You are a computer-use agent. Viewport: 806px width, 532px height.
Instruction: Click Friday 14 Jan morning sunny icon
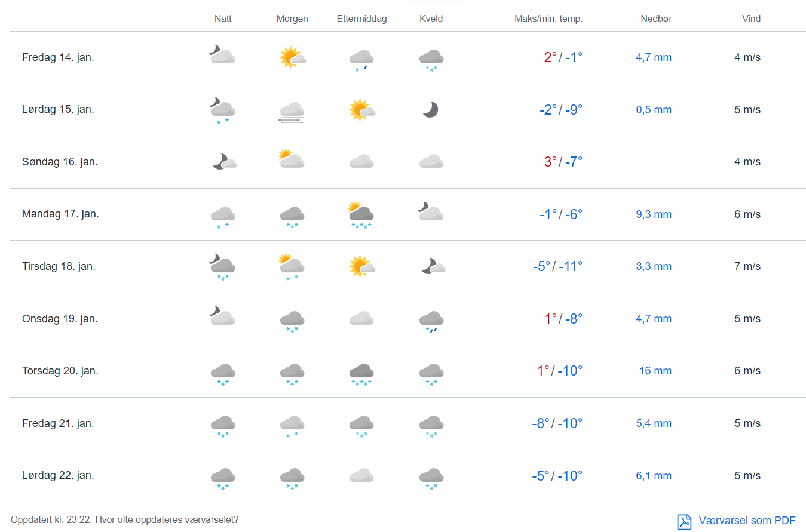click(x=292, y=57)
